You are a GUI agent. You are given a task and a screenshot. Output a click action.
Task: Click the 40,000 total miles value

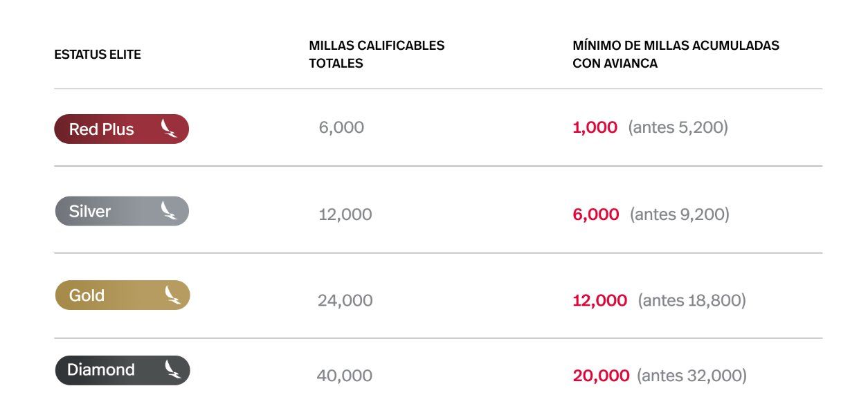pos(344,376)
